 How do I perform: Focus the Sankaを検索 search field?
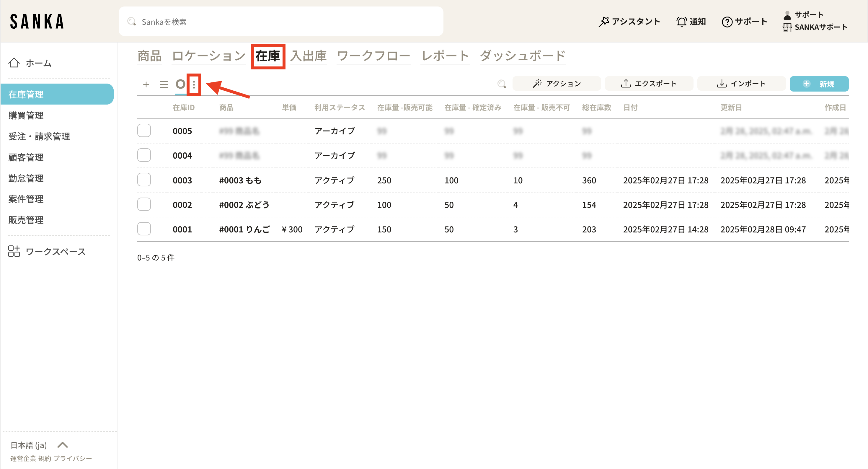pyautogui.click(x=281, y=22)
